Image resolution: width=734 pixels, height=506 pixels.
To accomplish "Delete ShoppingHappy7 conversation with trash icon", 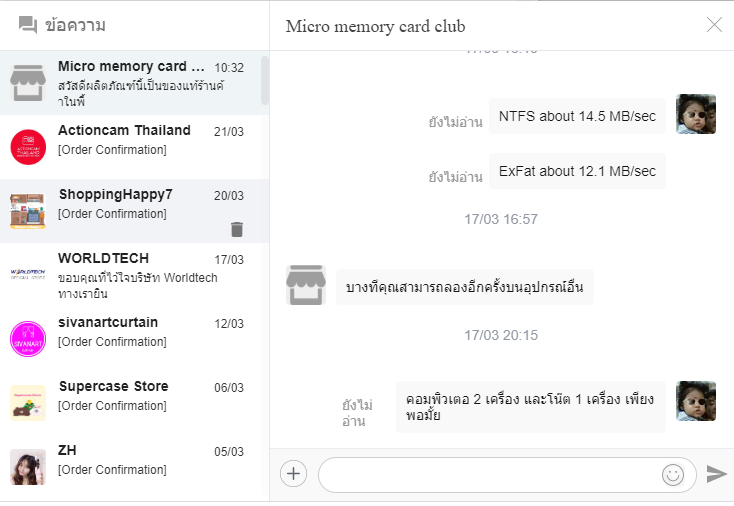I will pyautogui.click(x=237, y=229).
